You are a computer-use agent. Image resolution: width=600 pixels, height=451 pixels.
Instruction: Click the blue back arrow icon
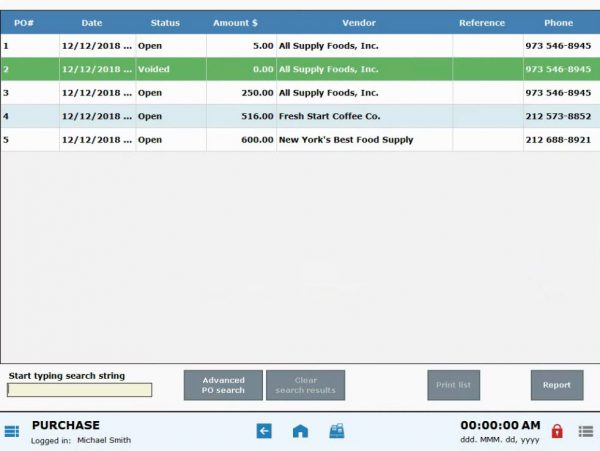264,431
